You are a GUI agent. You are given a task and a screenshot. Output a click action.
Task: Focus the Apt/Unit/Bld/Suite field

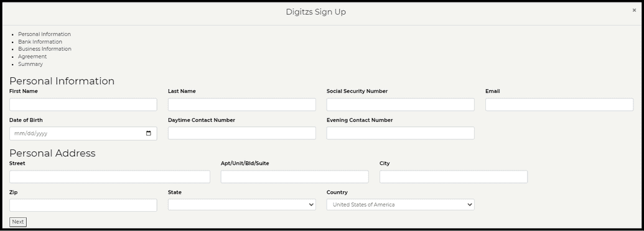click(x=294, y=177)
